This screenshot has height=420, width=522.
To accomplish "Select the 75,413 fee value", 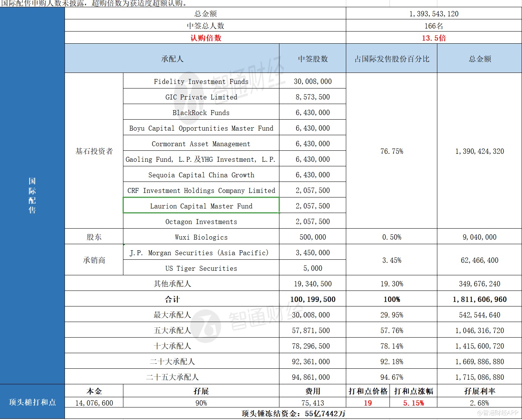I will point(313,403).
